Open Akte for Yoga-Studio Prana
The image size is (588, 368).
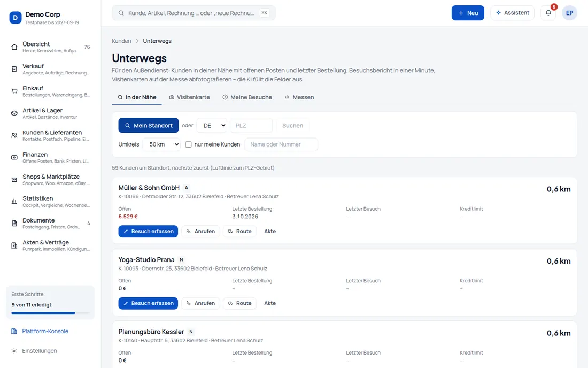pos(270,303)
